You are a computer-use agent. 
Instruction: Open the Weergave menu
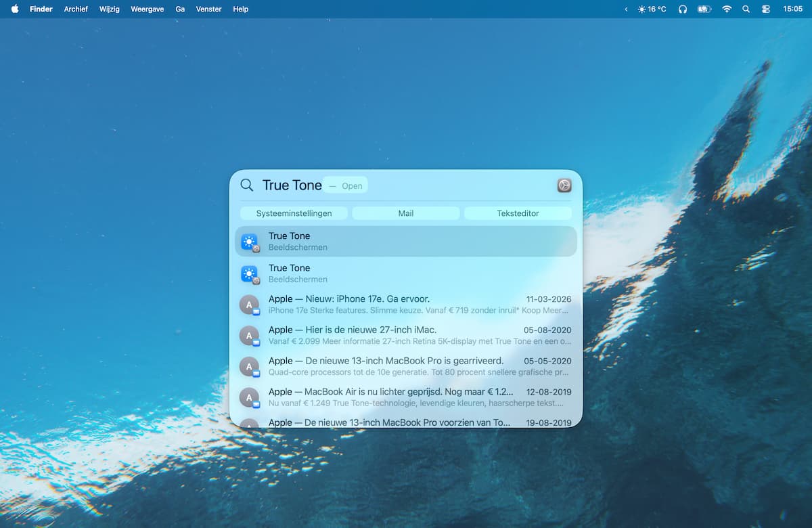[148, 9]
